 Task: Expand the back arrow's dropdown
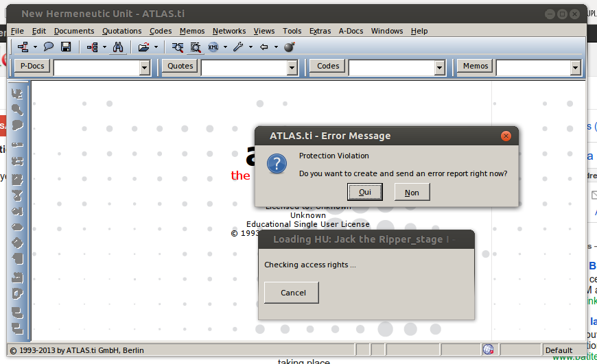pos(276,47)
